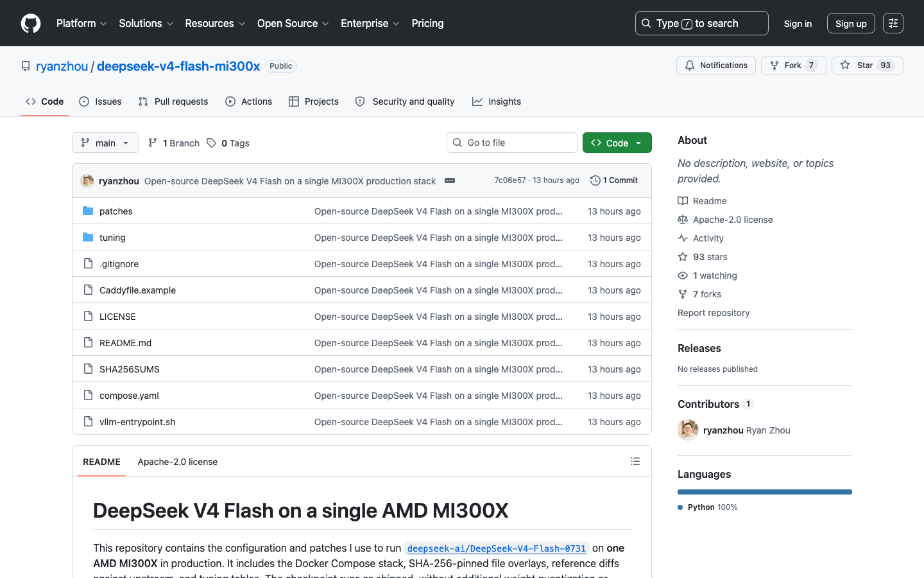Viewport: 924px width, 578px height.
Task: Open the tuning folder
Action: [x=112, y=238]
